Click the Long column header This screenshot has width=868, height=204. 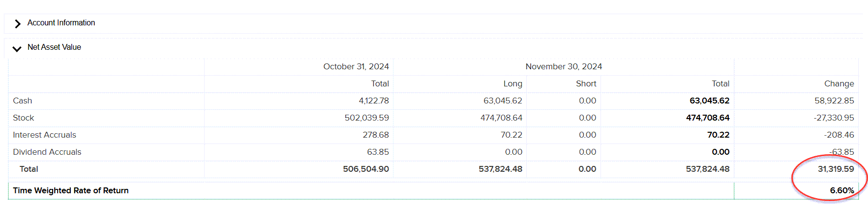click(x=513, y=84)
